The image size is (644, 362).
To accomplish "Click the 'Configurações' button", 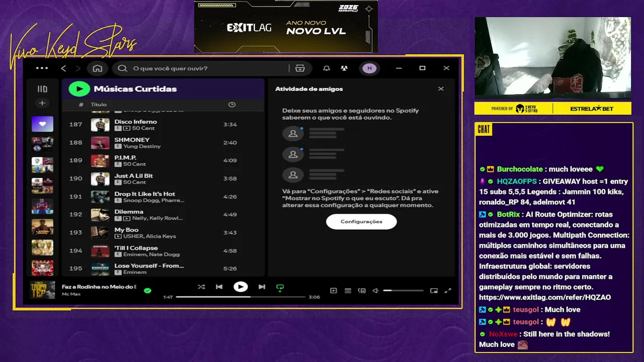I will point(361,222).
